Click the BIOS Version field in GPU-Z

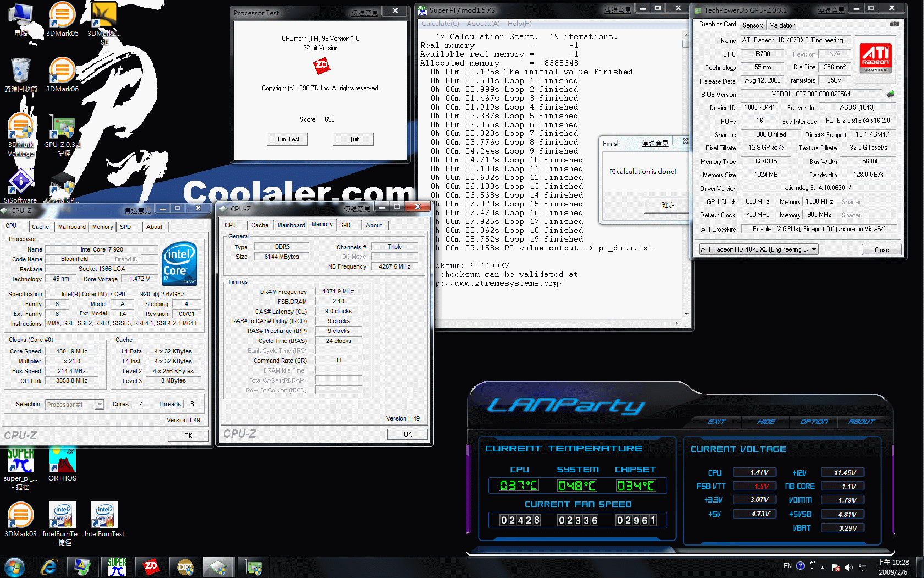[811, 94]
